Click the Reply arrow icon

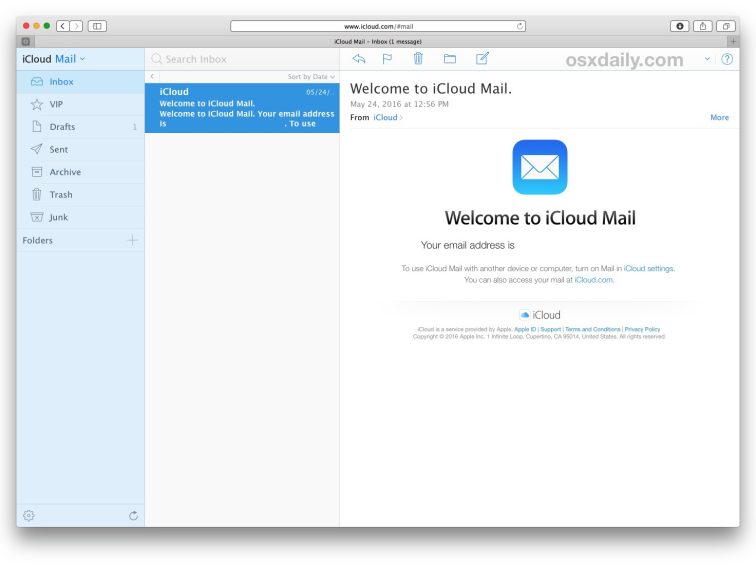359,59
